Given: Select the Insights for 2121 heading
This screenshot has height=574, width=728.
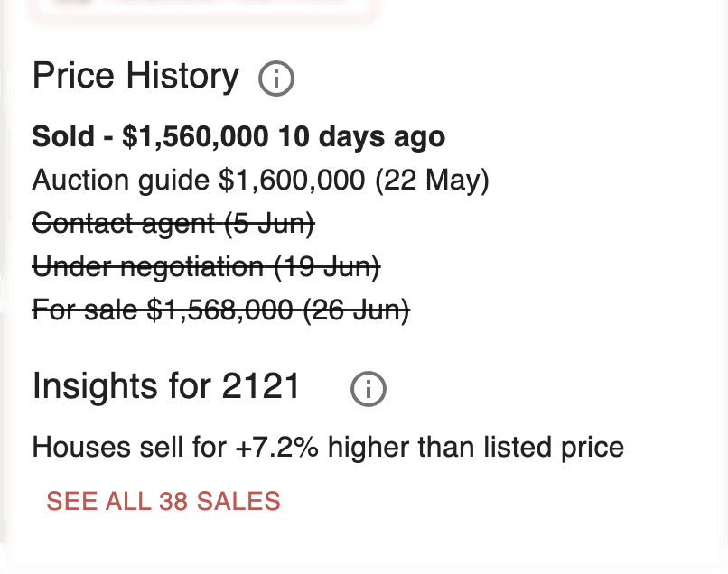Looking at the screenshot, I should point(166,386).
